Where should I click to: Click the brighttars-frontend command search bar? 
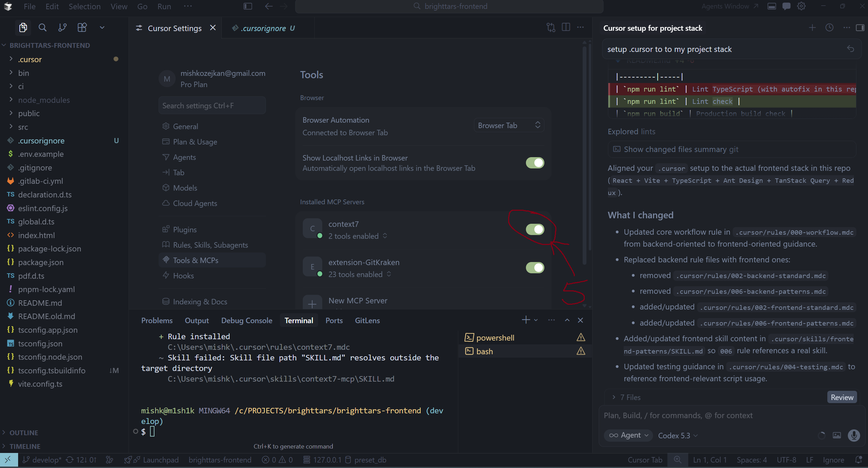point(449,6)
